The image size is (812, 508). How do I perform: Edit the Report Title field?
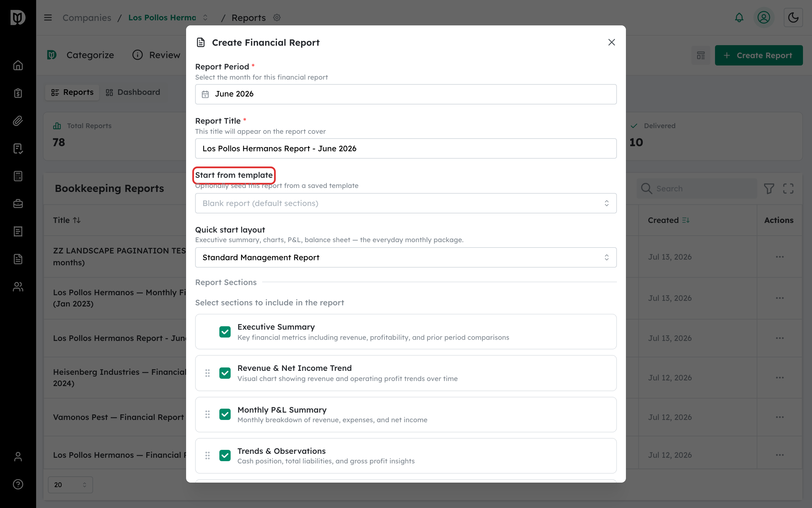(x=406, y=148)
